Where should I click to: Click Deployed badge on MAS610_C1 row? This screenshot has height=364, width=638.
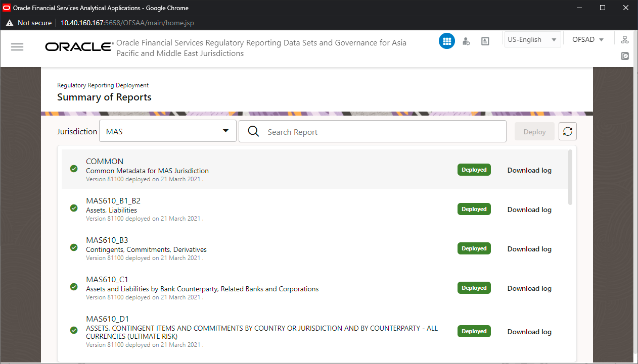[x=474, y=288]
